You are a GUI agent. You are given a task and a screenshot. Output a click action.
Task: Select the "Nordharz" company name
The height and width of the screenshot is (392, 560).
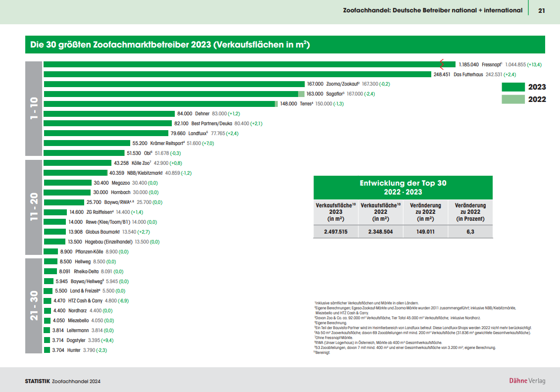(x=78, y=311)
